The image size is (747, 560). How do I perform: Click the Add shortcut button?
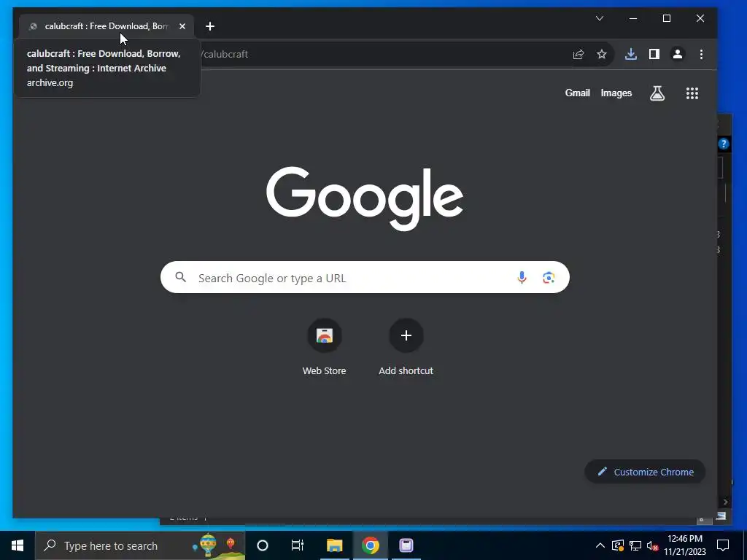pyautogui.click(x=406, y=347)
